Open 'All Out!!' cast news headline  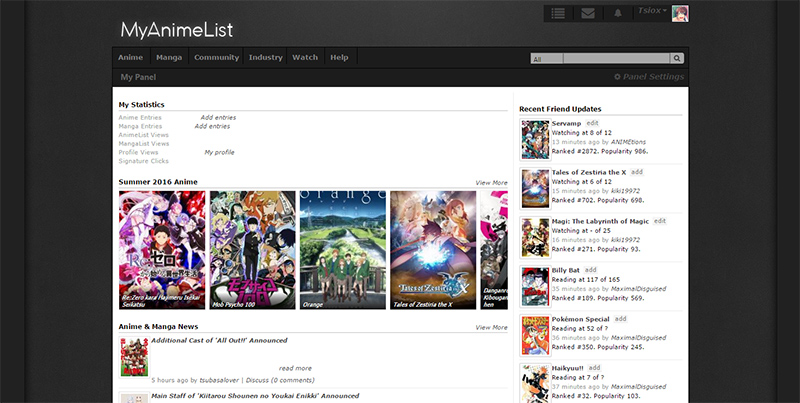[219, 340]
